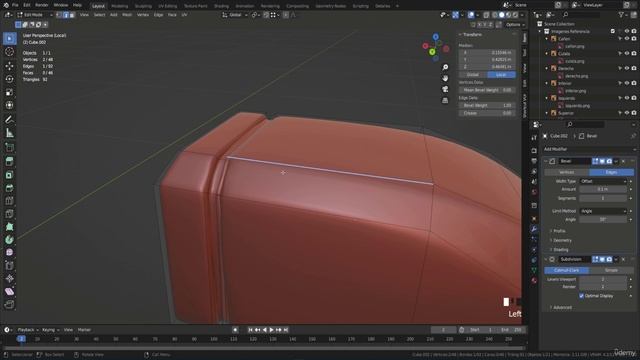Click the zoom magnifier in the viewport
This screenshot has width=640, height=360.
click(x=445, y=67)
